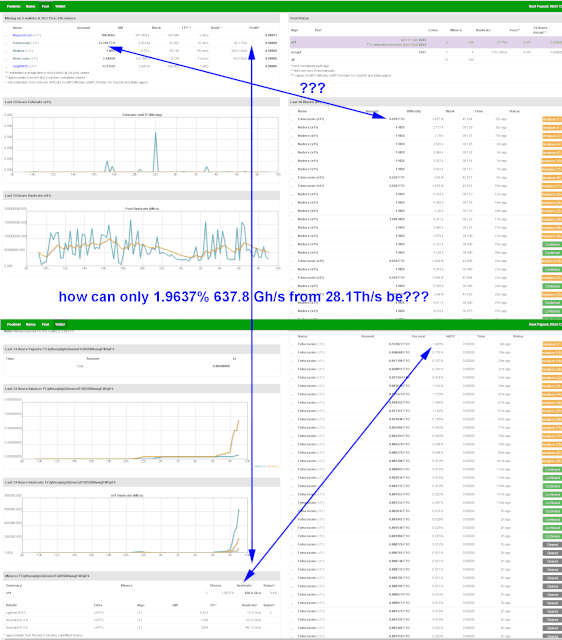Open Pool in lower page navigation bar
The height and width of the screenshot is (640, 562).
point(45,324)
